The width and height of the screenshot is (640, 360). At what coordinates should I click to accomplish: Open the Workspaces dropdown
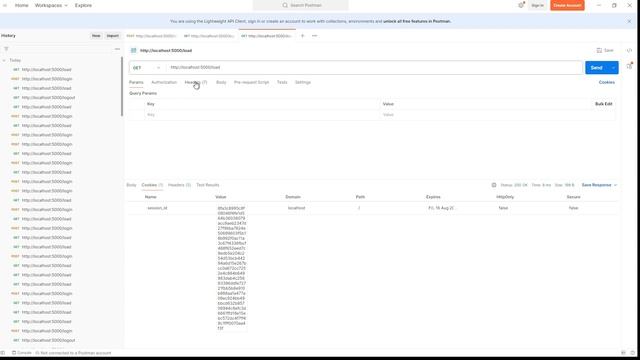[51, 5]
